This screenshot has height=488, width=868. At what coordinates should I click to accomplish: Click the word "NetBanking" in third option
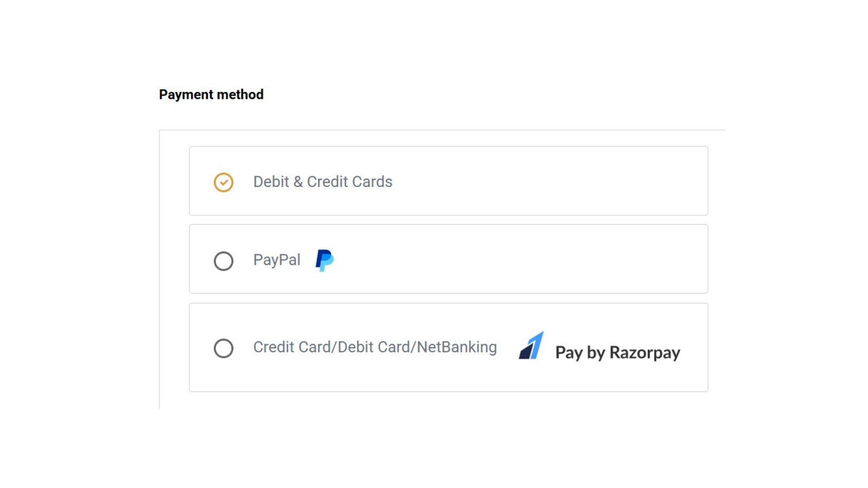tap(457, 347)
